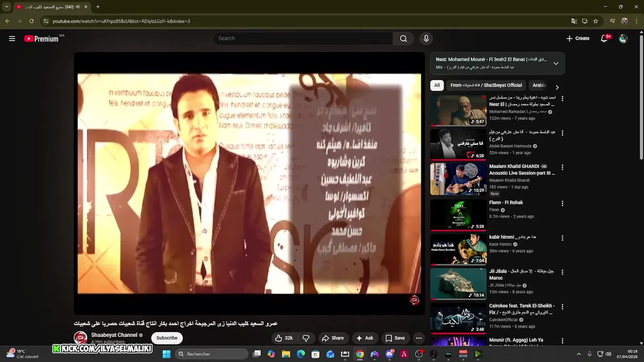This screenshot has width=644, height=362.
Task: Open Nesr El Saeed video thumbnail
Action: 458,110
